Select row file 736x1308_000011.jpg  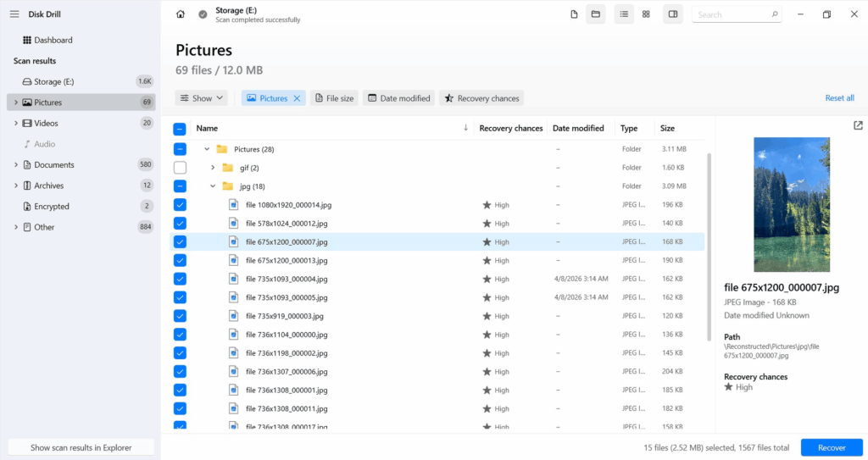pos(437,408)
